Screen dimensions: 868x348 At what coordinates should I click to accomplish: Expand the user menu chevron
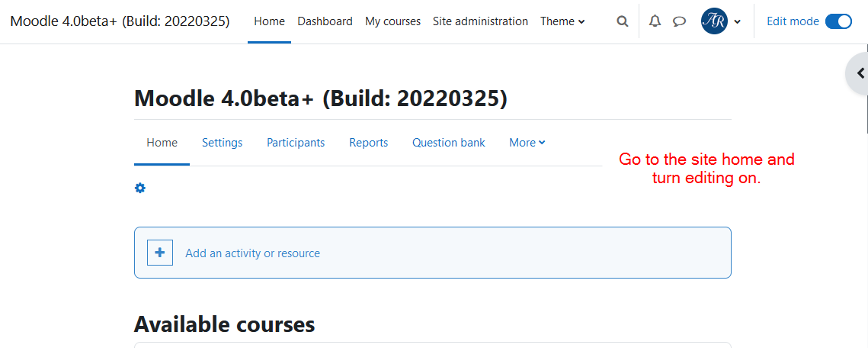point(738,21)
